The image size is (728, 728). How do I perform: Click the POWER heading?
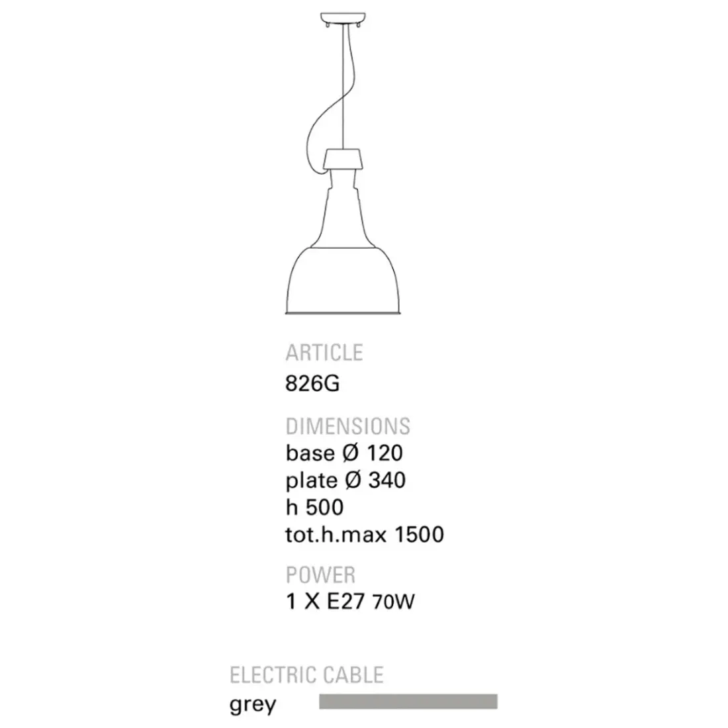pos(320,574)
